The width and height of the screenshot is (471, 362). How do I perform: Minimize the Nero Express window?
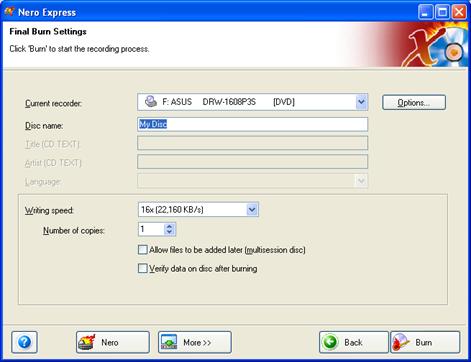[x=425, y=12]
